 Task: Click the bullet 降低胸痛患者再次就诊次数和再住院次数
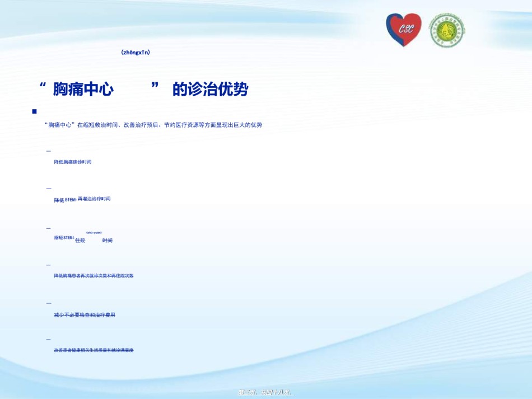coord(94,275)
